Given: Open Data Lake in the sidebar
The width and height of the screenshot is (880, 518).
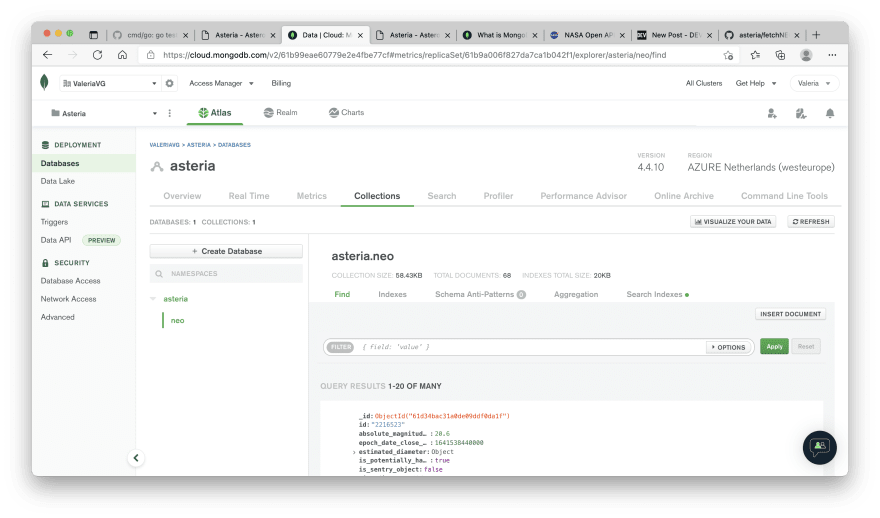Looking at the screenshot, I should [x=58, y=181].
